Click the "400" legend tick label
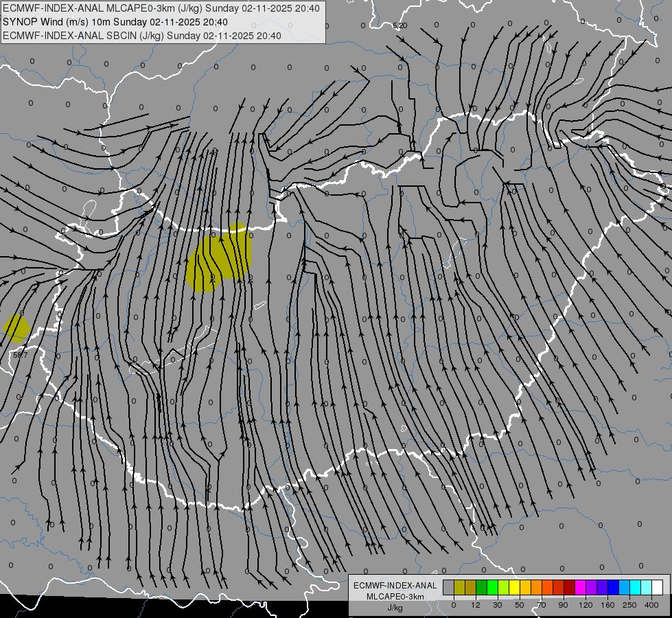 click(651, 605)
